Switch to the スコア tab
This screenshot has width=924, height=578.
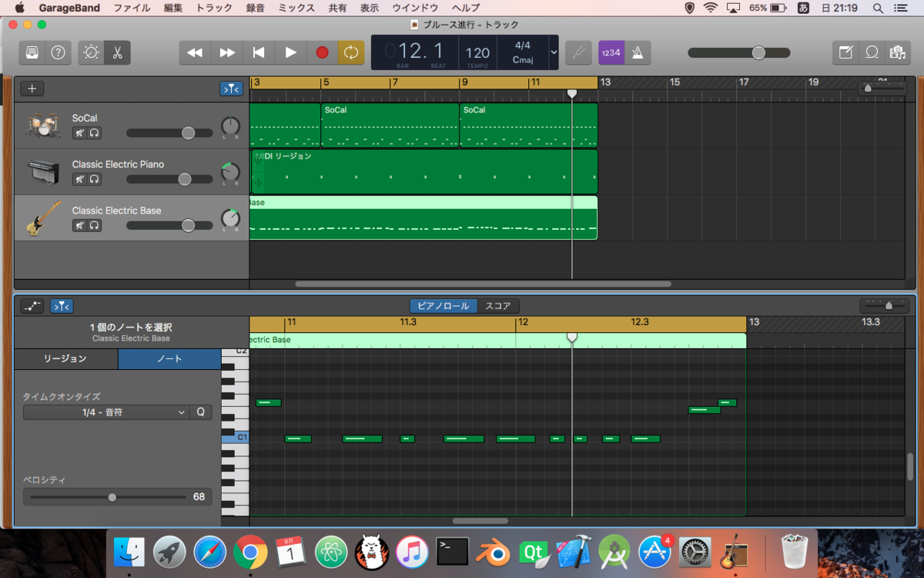click(498, 306)
